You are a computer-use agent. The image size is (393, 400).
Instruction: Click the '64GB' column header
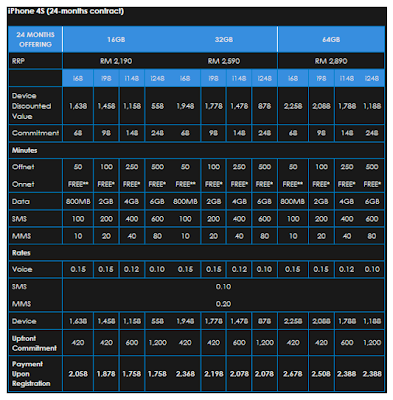pos(331,39)
